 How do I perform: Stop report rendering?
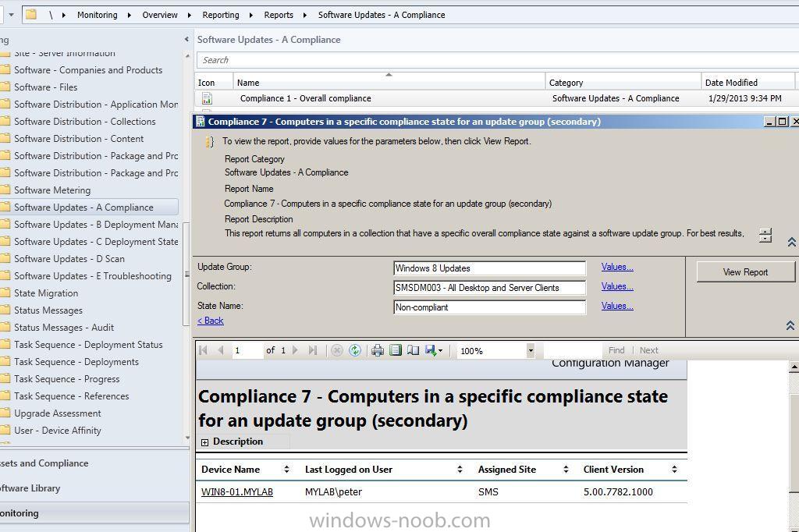coord(337,350)
